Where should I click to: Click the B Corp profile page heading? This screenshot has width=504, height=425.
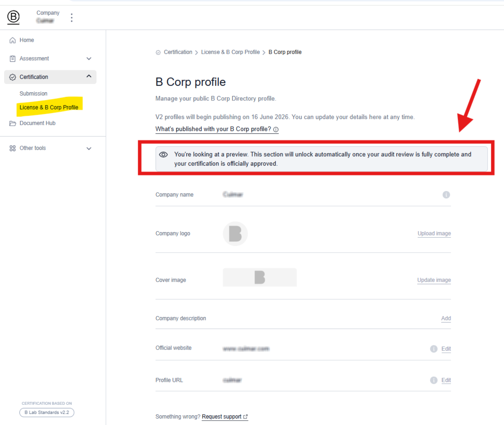coord(191,82)
